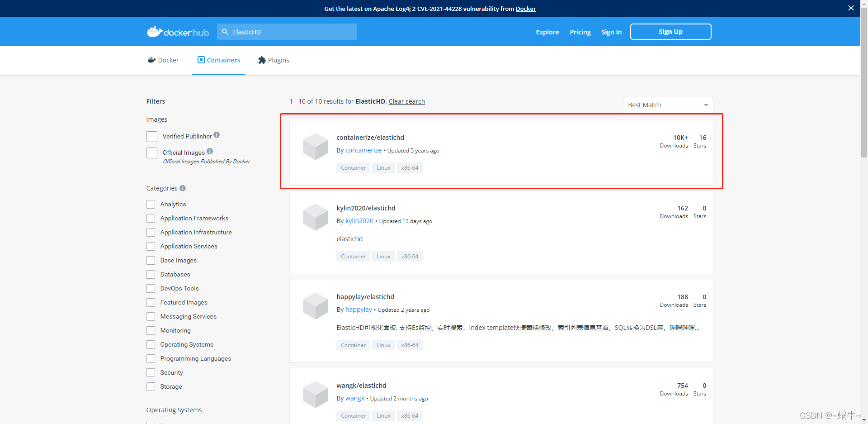Click Linux tag on kylin2020/elastichd
The image size is (868, 424).
click(x=383, y=257)
